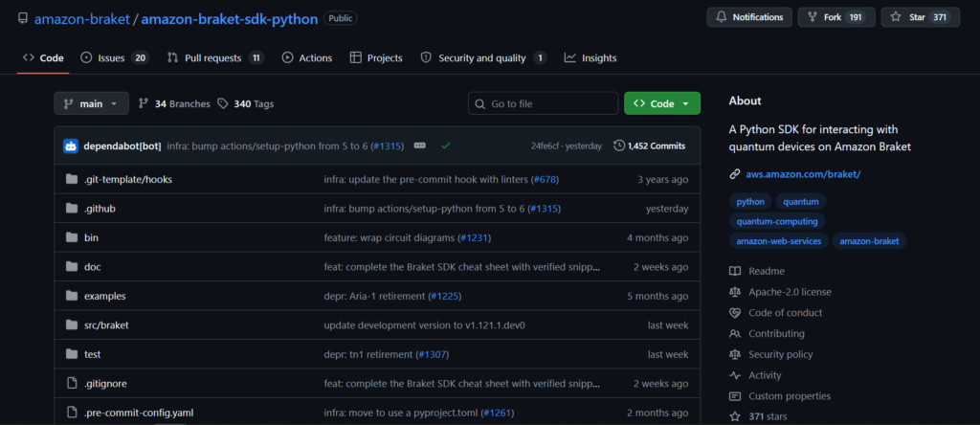Expand commit message ellipsis button
The height and width of the screenshot is (425, 980).
pos(420,145)
